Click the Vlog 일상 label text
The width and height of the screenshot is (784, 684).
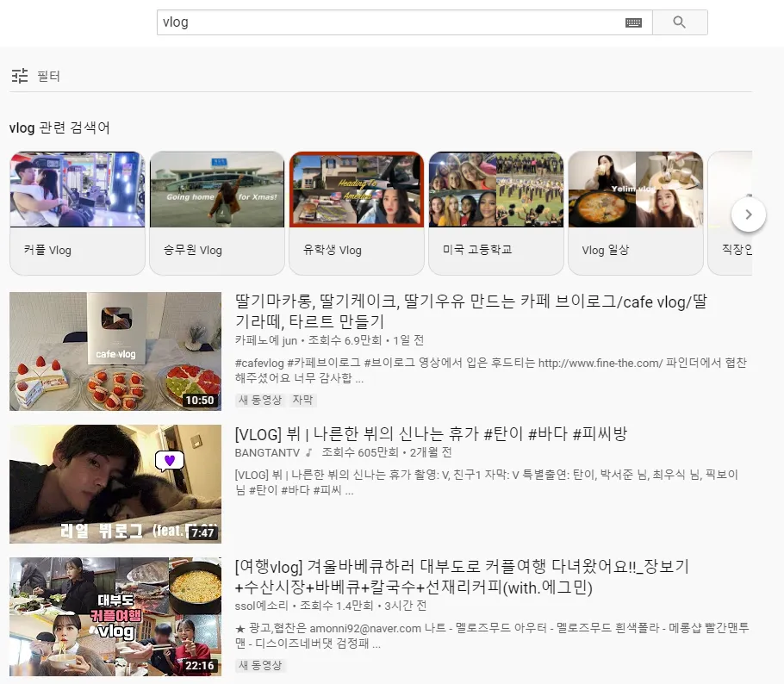606,250
